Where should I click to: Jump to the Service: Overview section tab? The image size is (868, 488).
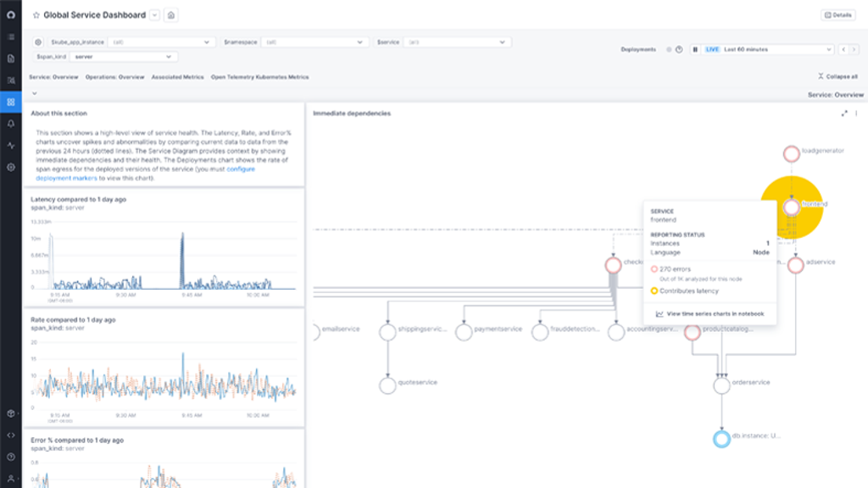point(53,77)
